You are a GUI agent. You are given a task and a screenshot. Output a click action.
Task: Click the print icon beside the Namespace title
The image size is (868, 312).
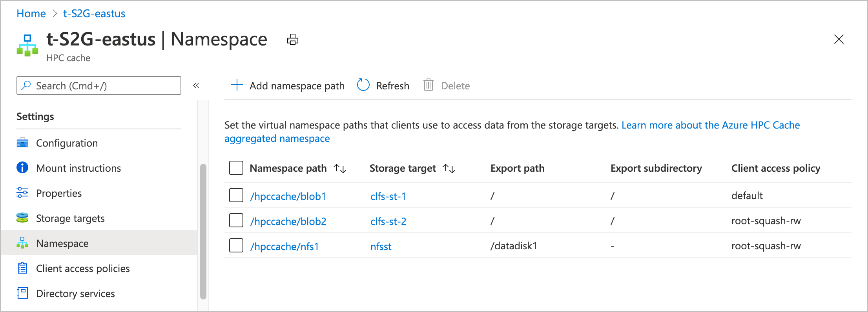coord(292,40)
